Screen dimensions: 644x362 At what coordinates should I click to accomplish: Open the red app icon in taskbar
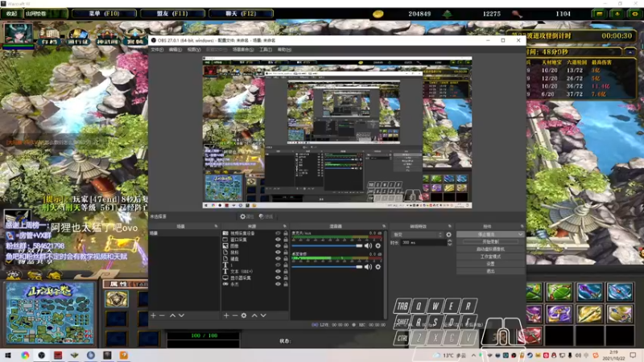pyautogui.click(x=57, y=356)
